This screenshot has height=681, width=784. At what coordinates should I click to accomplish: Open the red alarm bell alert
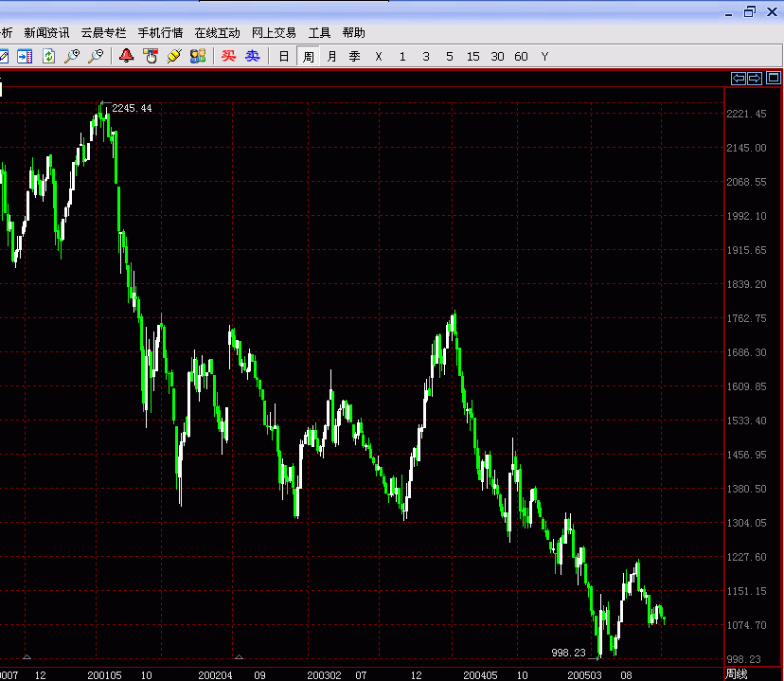(x=127, y=56)
